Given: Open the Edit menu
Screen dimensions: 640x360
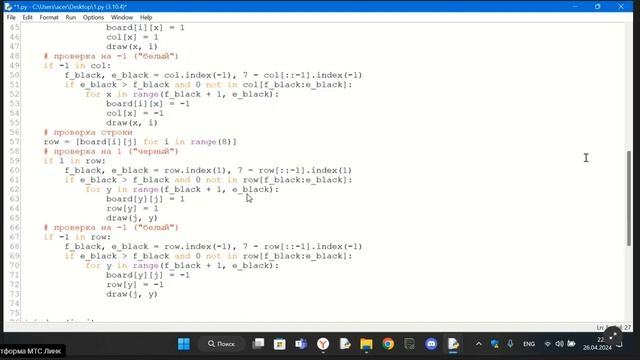Looking at the screenshot, I should click(27, 18).
